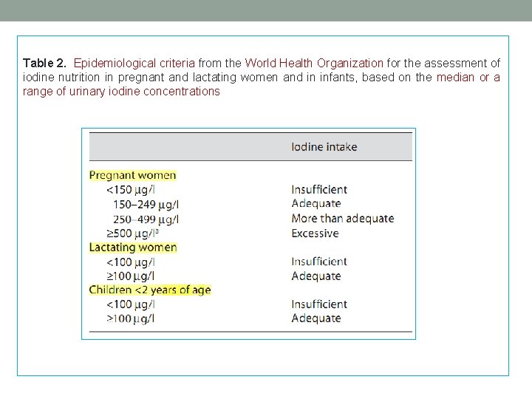
Task: Click 'Insufficient' in the Children section
Action: (x=319, y=304)
